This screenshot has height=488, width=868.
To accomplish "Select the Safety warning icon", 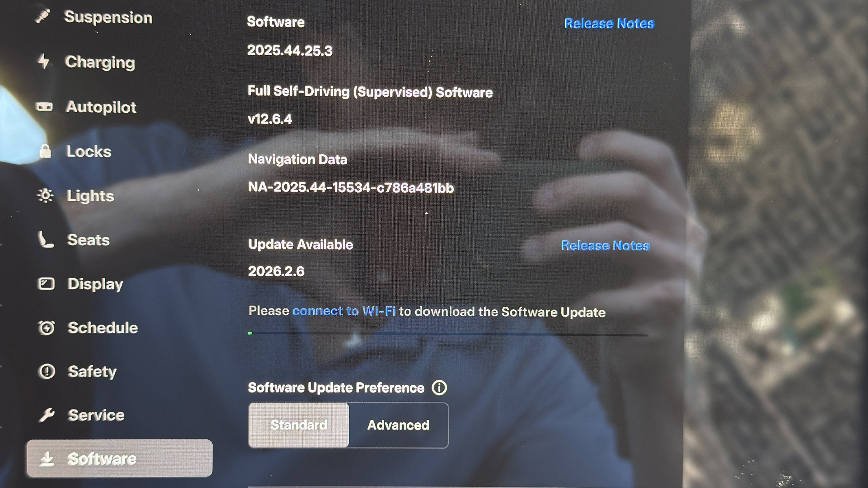I will point(47,371).
